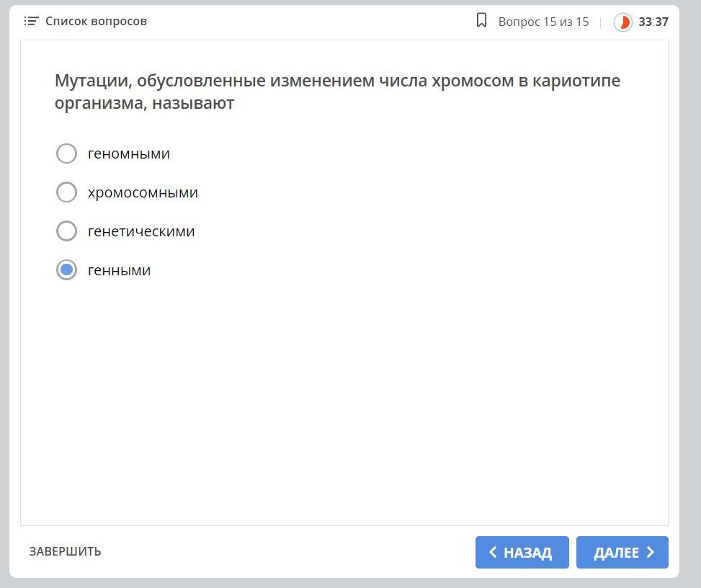
Task: Click the answer text "генными"
Action: pos(119,270)
